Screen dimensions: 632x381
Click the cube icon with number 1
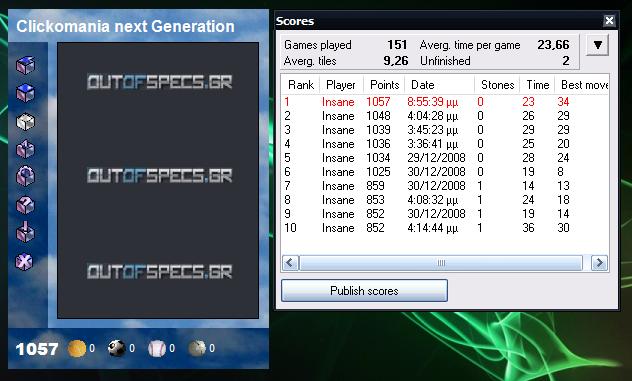click(25, 149)
